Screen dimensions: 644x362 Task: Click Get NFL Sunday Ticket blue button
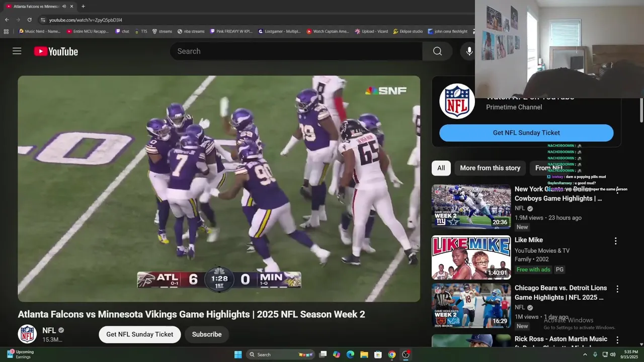[x=526, y=133]
